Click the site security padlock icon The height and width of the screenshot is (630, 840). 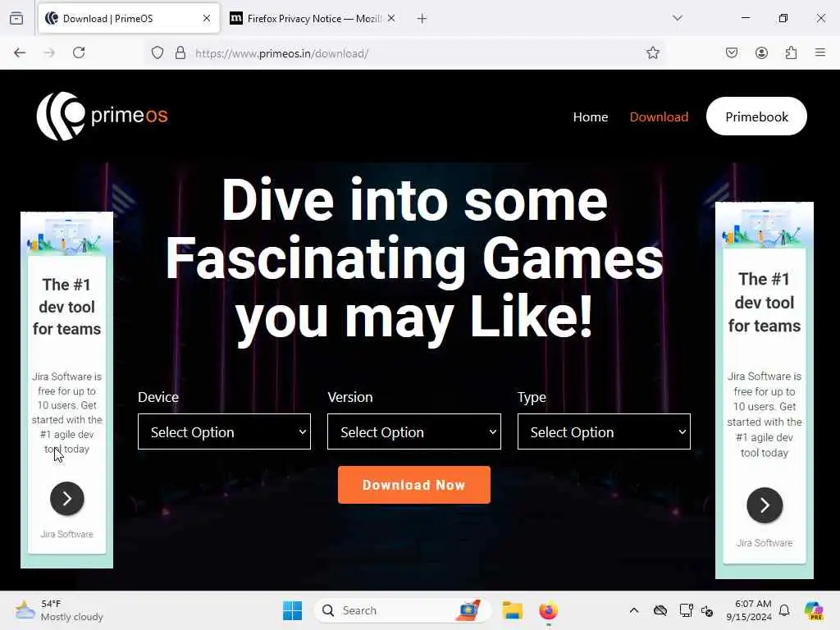coord(180,52)
